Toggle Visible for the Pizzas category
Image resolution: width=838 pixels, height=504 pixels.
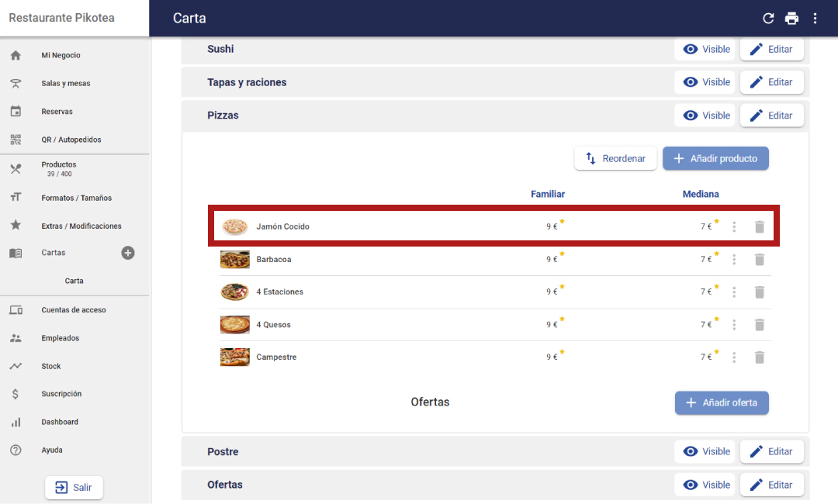coord(705,116)
